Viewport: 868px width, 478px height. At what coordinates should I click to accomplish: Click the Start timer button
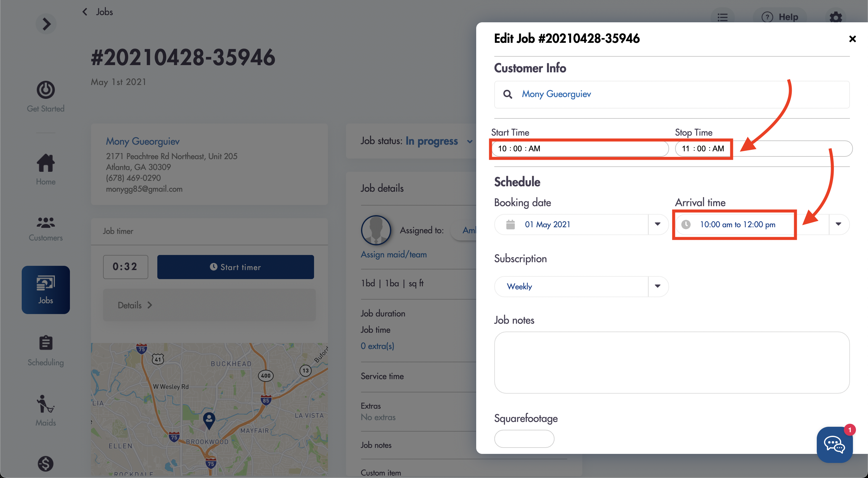click(x=235, y=267)
